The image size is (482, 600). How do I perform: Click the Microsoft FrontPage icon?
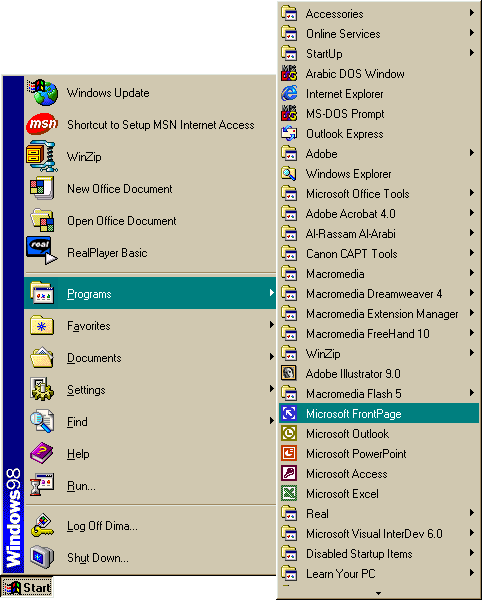click(x=289, y=413)
